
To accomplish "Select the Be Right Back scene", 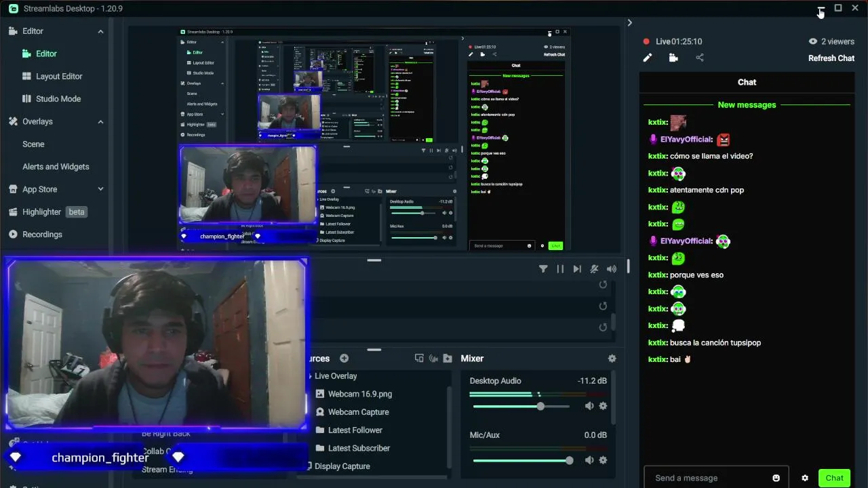I will 166,434.
